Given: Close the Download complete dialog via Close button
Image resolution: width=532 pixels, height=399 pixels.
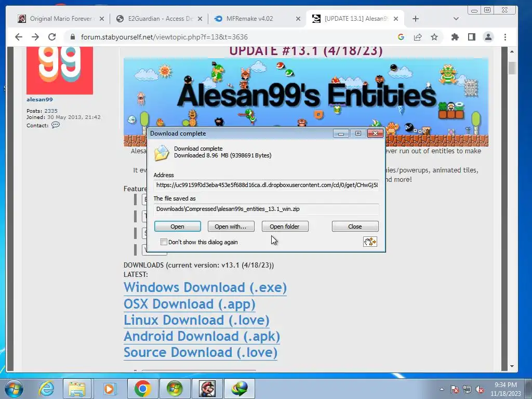Looking at the screenshot, I should [355, 227].
